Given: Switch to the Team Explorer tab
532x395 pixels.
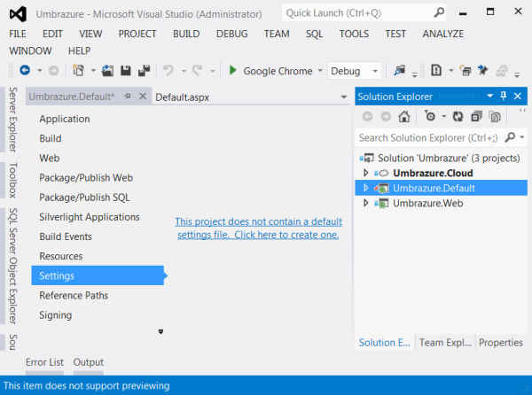Looking at the screenshot, I should click(x=444, y=343).
